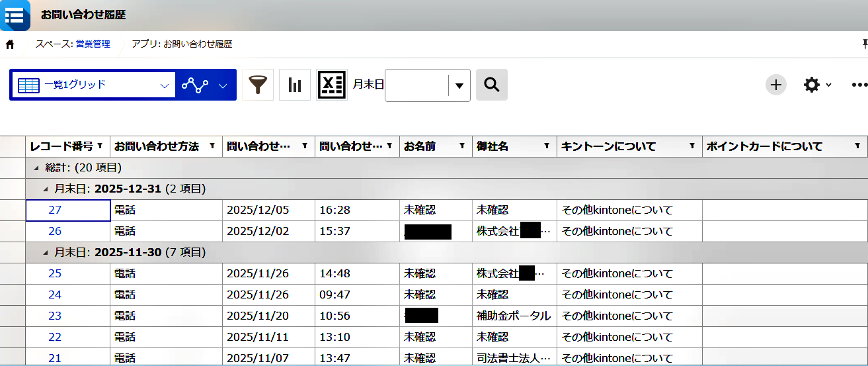Viewport: 868px width, 366px height.
Task: Collapse the 総計 (20 項目) group
Action: point(36,168)
